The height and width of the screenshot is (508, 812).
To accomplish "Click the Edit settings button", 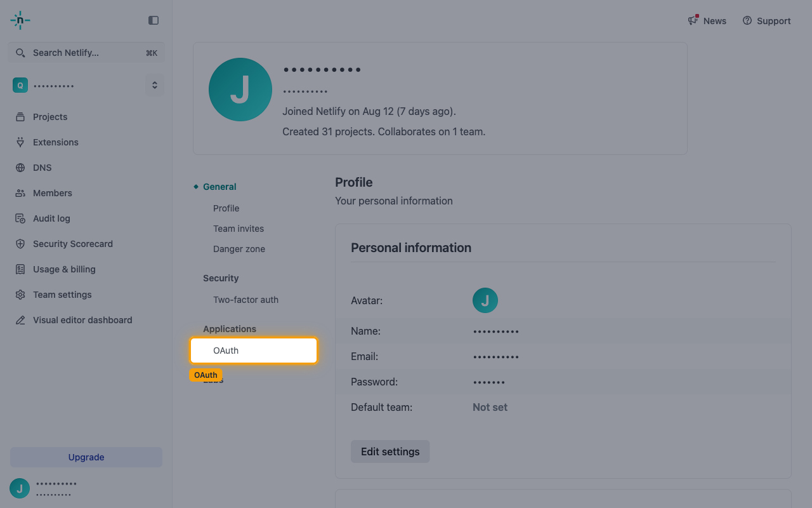I will click(x=390, y=451).
